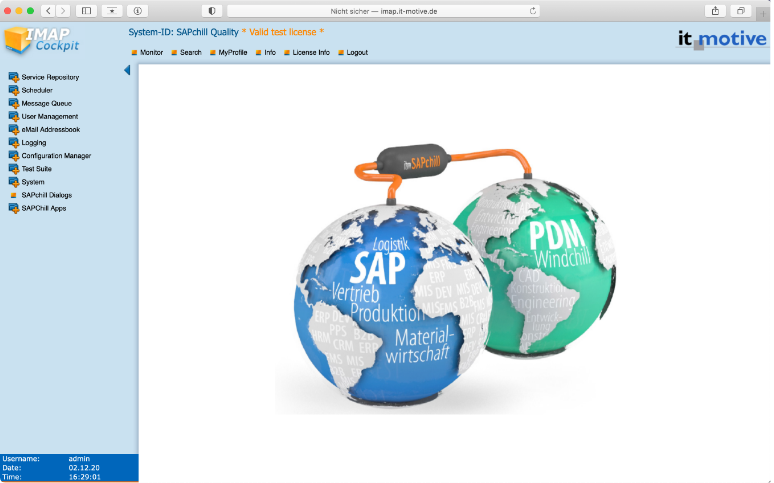Open SAPChill Apps in the sidebar
Image resolution: width=774 pixels, height=483 pixels.
pos(44,208)
